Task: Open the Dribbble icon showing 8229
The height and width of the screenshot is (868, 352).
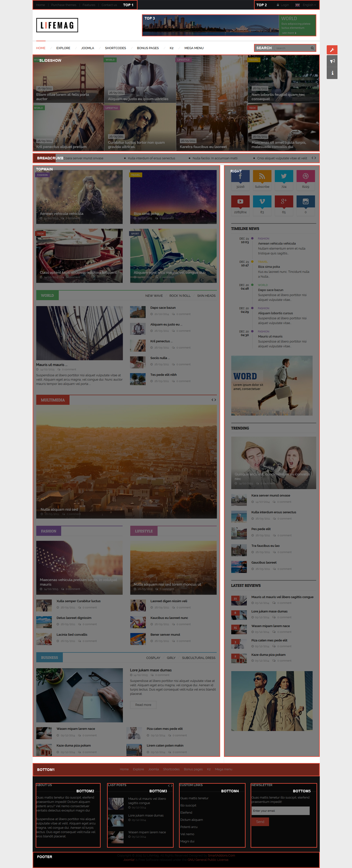Action: tap(305, 176)
